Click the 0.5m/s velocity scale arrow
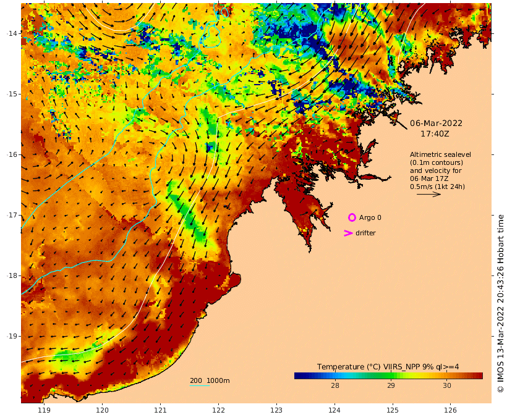 pos(428,194)
